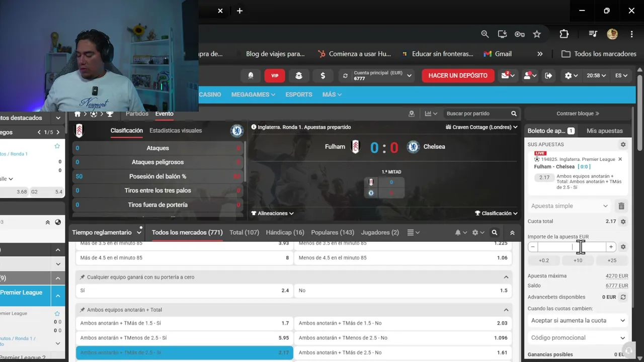Image resolution: width=644 pixels, height=362 pixels.
Task: Add +0.2 to the stake
Action: coord(544,260)
